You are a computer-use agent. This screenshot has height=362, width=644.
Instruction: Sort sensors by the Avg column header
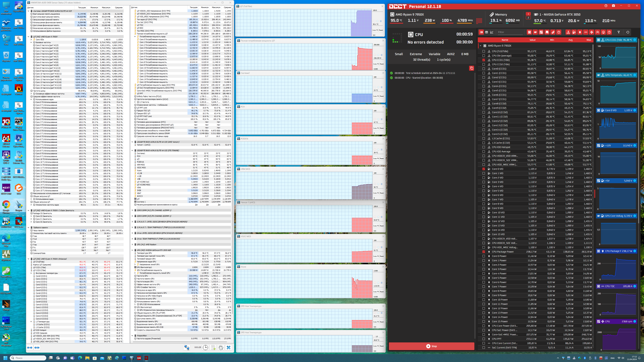coord(570,40)
